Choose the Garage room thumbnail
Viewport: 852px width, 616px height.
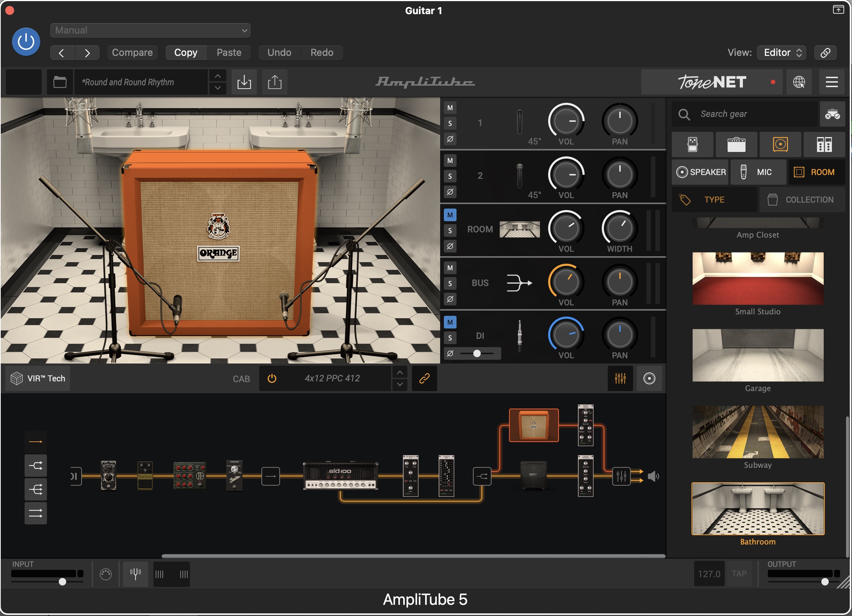(758, 355)
